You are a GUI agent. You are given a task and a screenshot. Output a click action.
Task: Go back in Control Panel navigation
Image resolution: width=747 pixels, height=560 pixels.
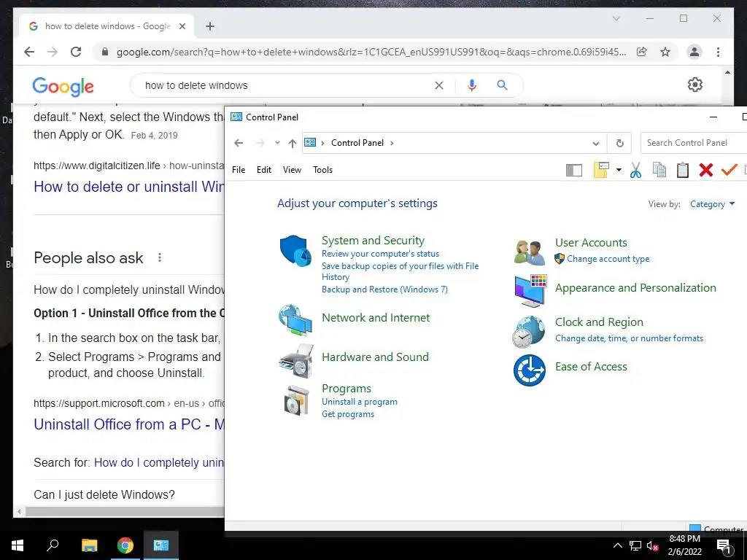[x=239, y=143]
